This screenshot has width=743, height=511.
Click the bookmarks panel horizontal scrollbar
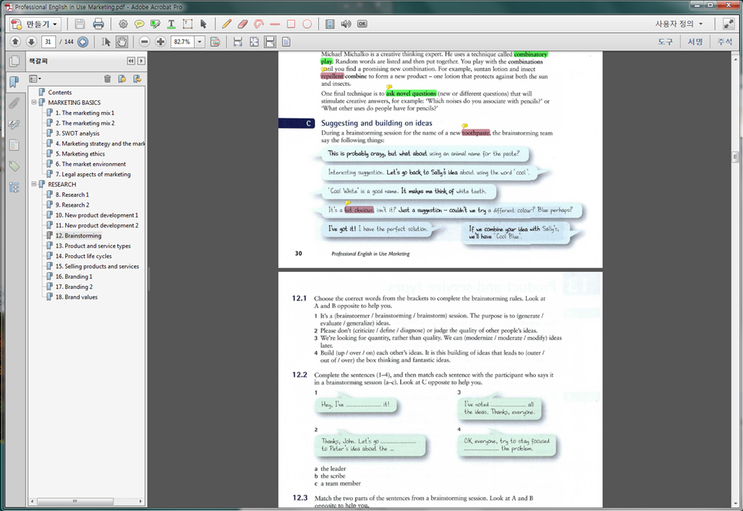tap(75, 501)
